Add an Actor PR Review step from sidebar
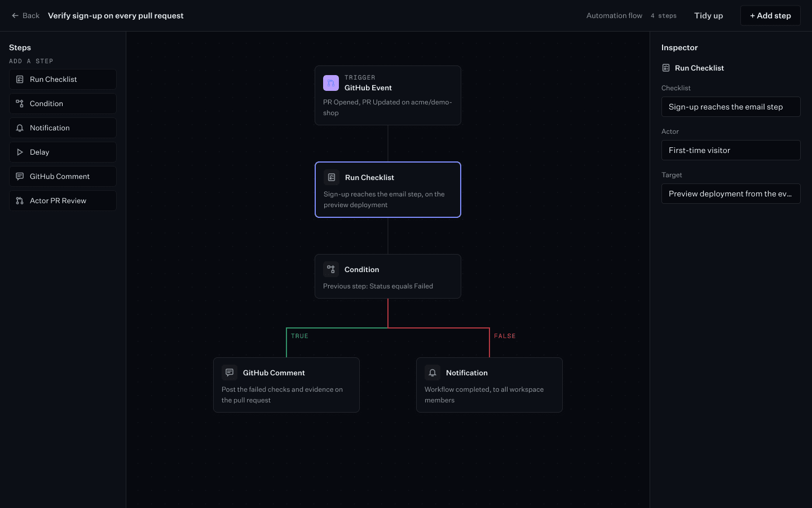The image size is (812, 508). coord(63,201)
